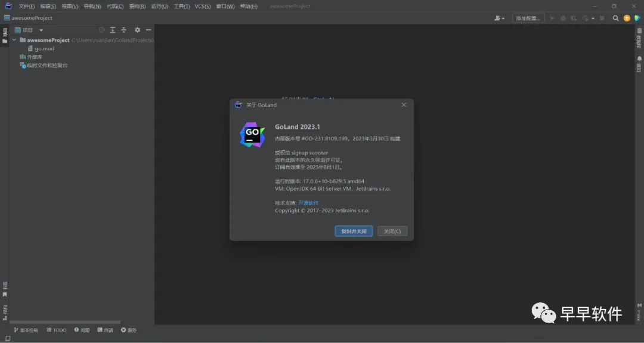The width and height of the screenshot is (644, 343).
Task: Click the build number text #GO-231.8109.199
Action: [x=324, y=139]
